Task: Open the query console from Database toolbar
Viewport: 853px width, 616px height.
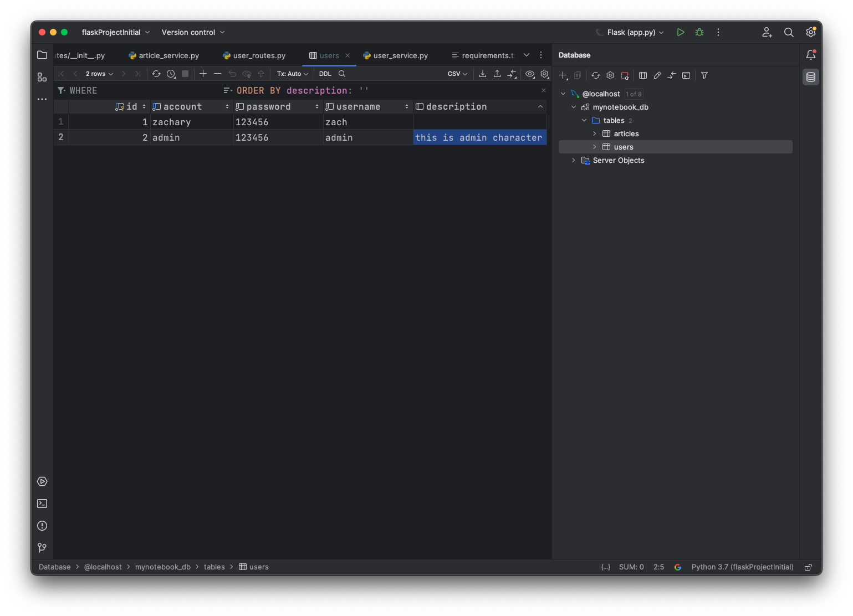Action: (x=686, y=75)
